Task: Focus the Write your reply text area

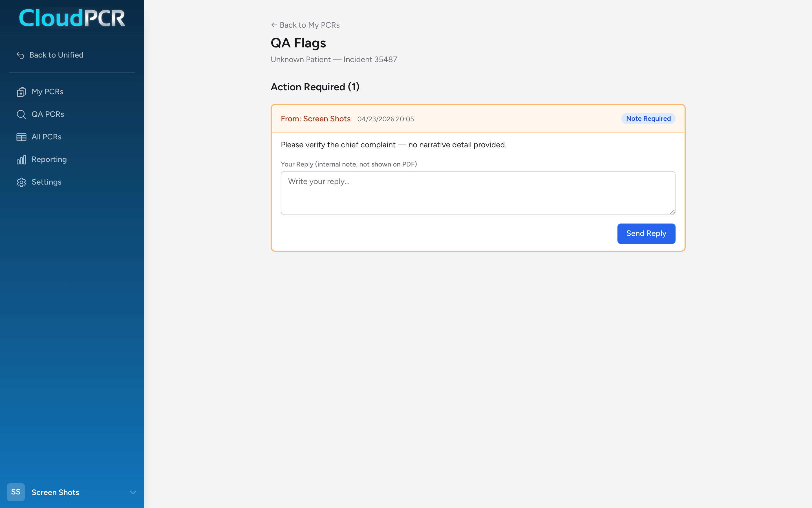Action: [x=478, y=193]
